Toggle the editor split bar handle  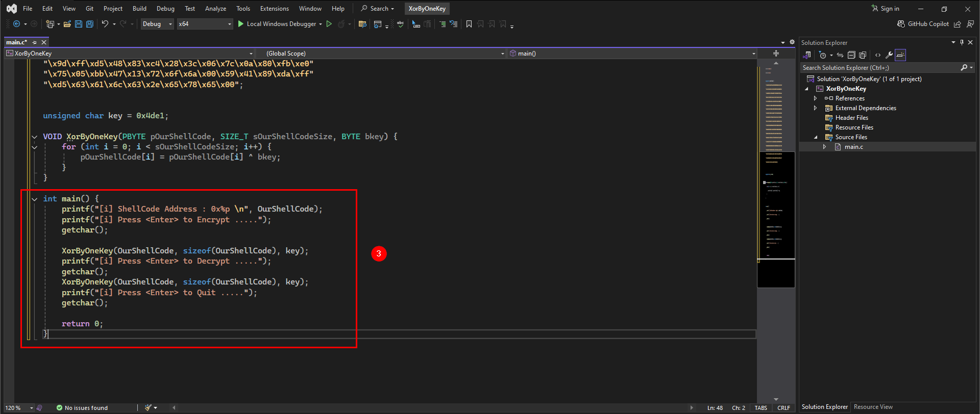[776, 54]
